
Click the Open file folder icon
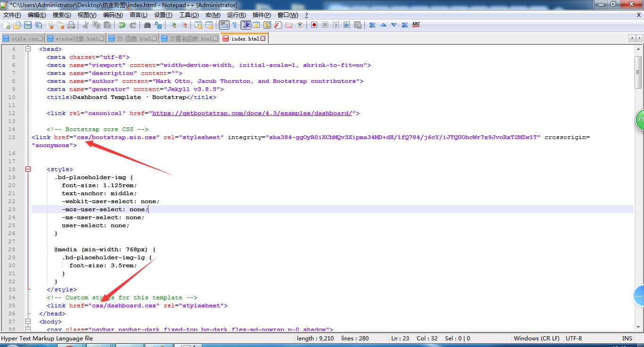coord(17,25)
